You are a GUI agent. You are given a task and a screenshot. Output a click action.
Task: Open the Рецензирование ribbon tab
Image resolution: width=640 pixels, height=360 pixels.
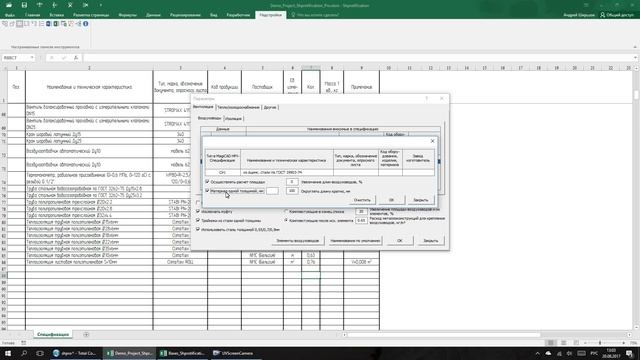[x=185, y=15]
